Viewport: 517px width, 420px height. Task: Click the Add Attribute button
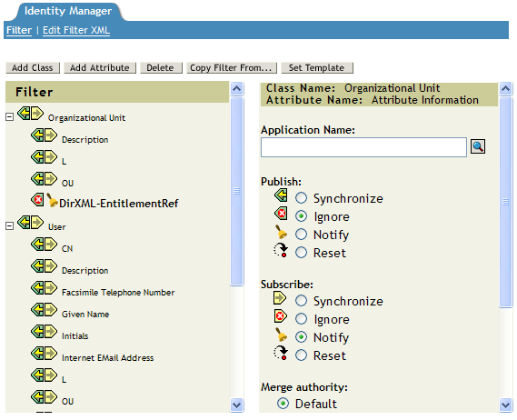click(x=100, y=67)
